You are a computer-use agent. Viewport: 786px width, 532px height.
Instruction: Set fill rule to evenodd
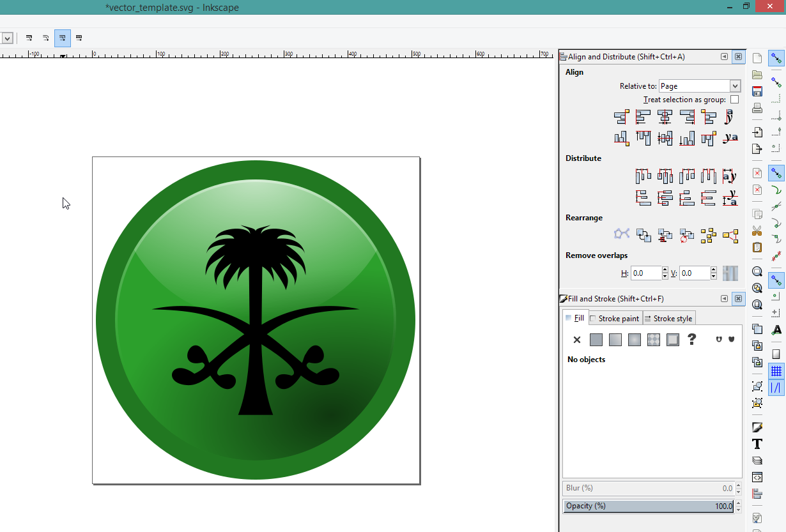click(719, 340)
